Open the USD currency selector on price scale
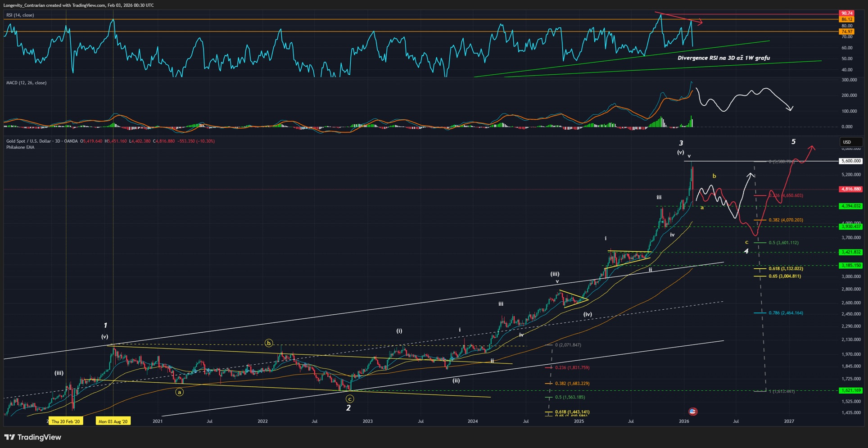The image size is (868, 448). (850, 142)
